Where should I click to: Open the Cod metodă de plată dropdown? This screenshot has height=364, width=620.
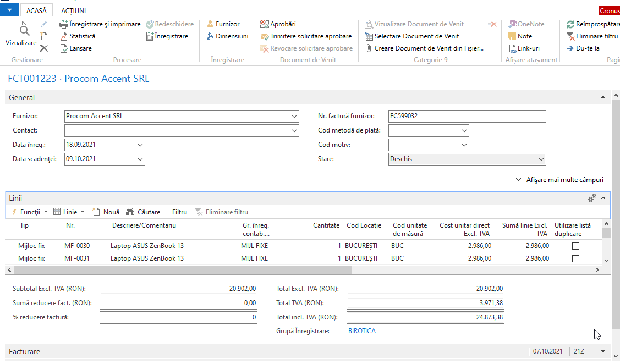tap(464, 130)
